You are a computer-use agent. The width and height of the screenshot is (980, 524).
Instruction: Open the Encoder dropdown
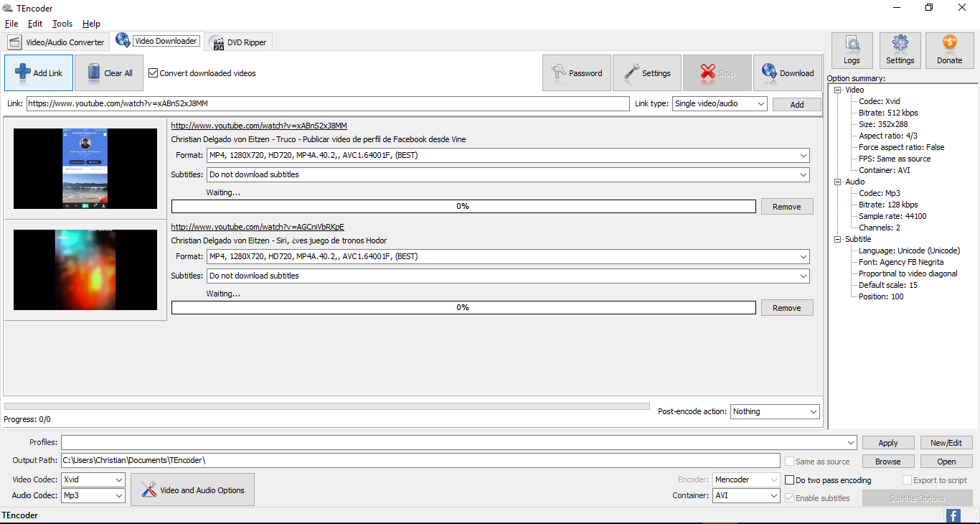[x=746, y=479]
